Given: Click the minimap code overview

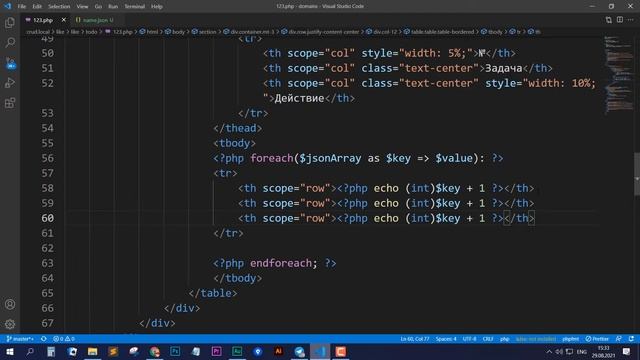Looking at the screenshot, I should click(x=619, y=76).
